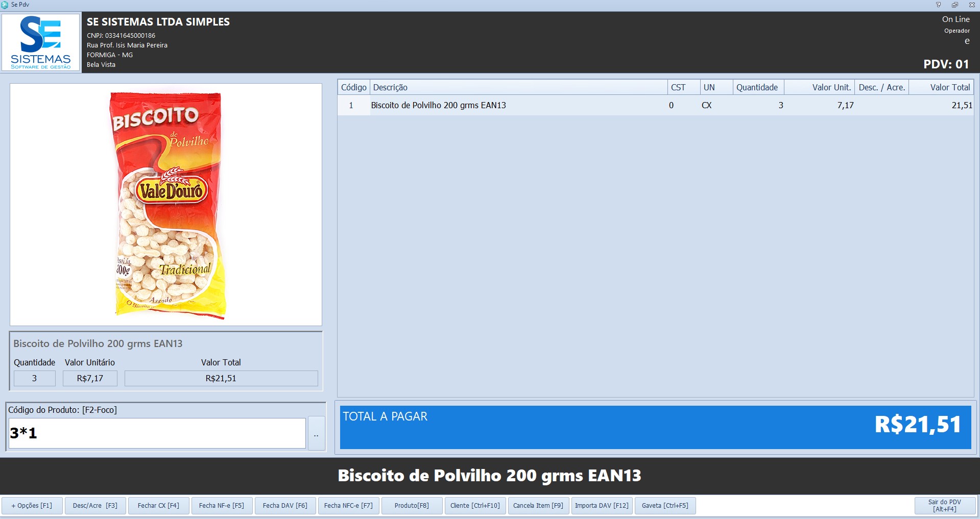
Task: Exit via Sair do PDV button
Action: (x=944, y=506)
